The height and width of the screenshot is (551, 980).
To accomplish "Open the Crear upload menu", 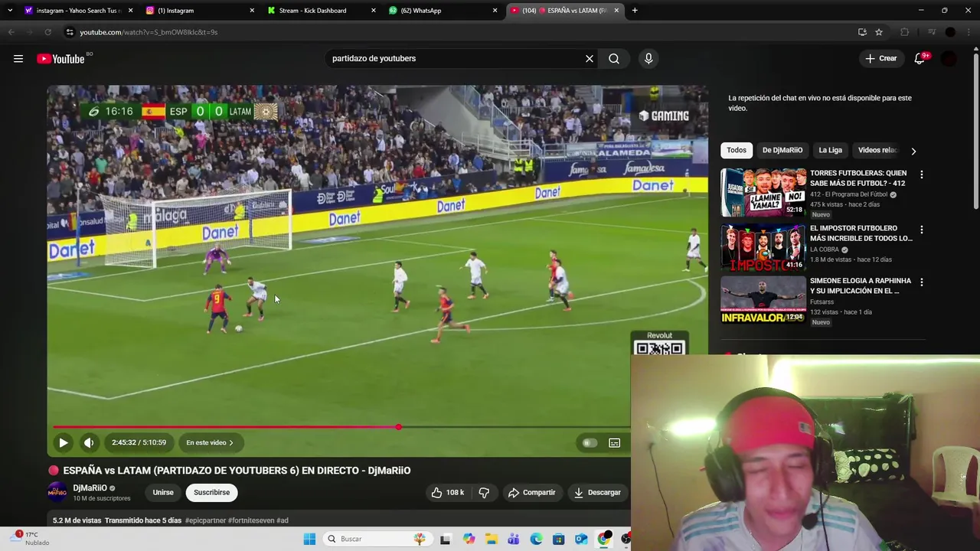I will [881, 59].
